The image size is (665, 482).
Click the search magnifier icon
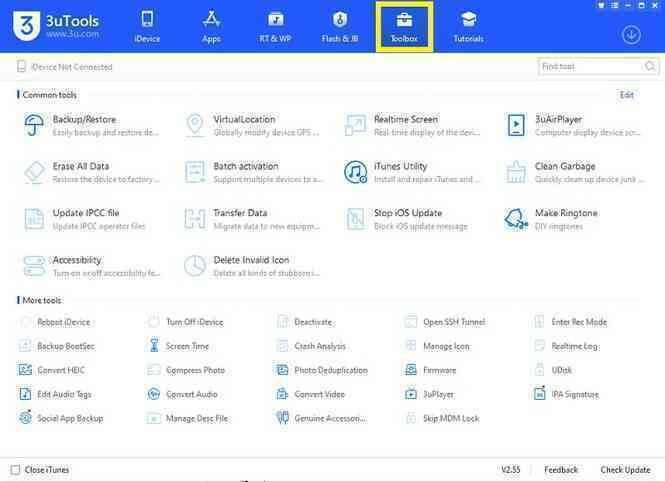pos(650,66)
